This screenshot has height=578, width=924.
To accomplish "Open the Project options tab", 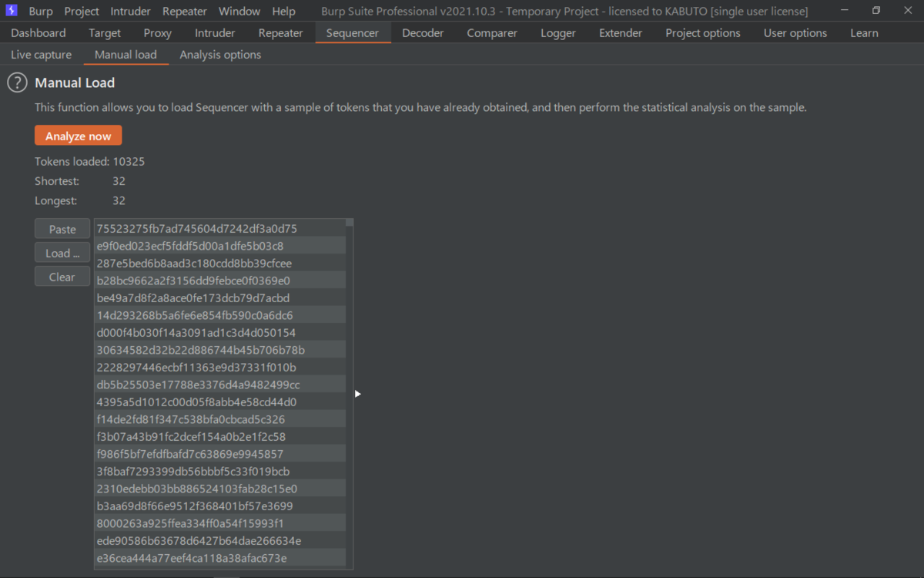I will (703, 33).
